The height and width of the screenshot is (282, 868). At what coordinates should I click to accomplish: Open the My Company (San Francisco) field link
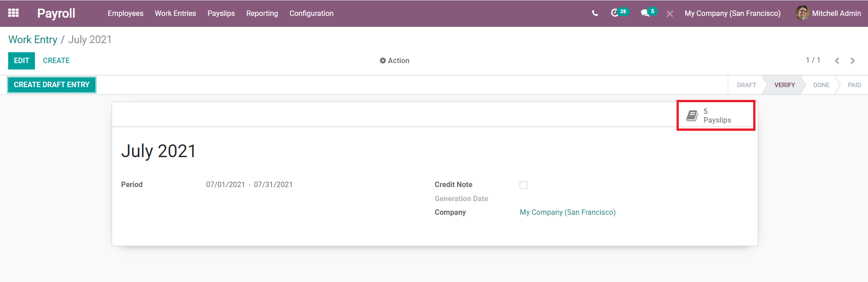(567, 213)
